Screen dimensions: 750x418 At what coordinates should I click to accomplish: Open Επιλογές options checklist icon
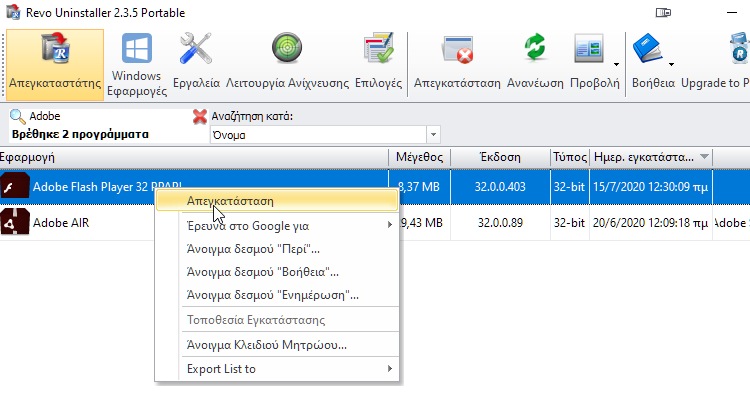click(378, 65)
